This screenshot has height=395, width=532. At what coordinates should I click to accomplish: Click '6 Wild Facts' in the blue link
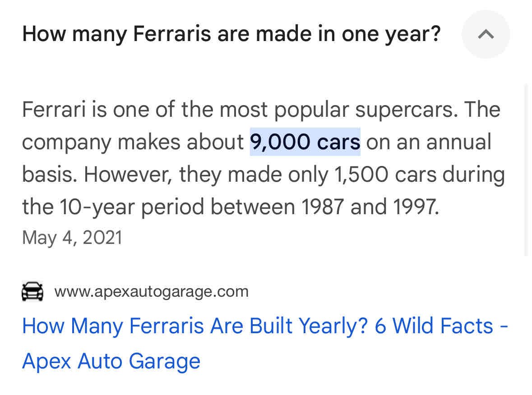point(434,326)
